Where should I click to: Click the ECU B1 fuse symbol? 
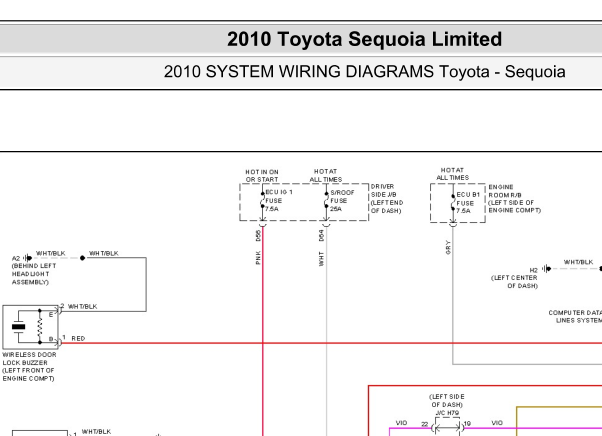click(x=453, y=202)
